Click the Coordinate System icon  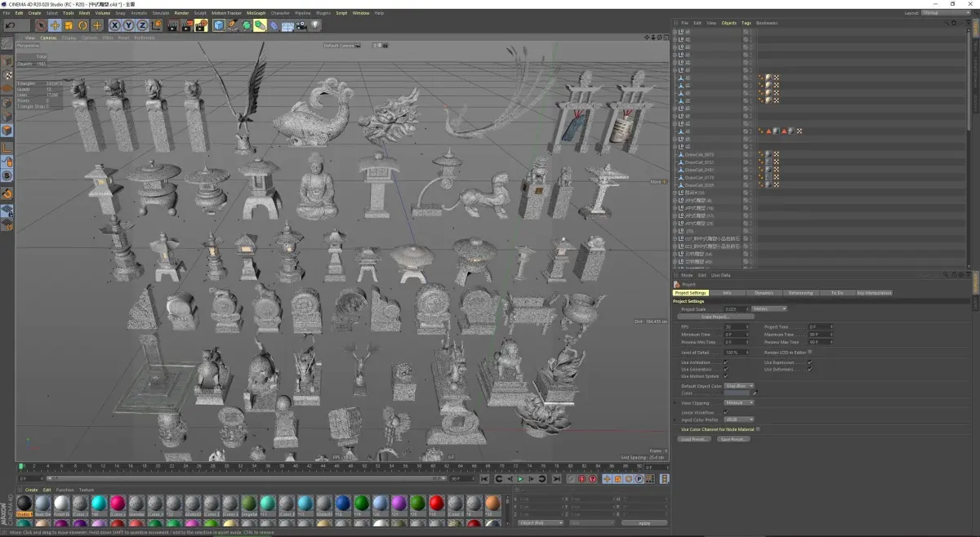click(x=156, y=25)
